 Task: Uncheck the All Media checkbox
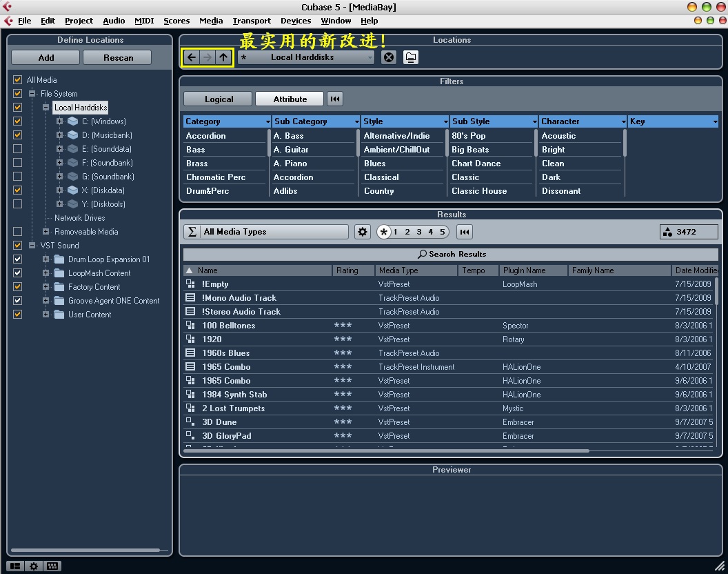pyautogui.click(x=18, y=79)
